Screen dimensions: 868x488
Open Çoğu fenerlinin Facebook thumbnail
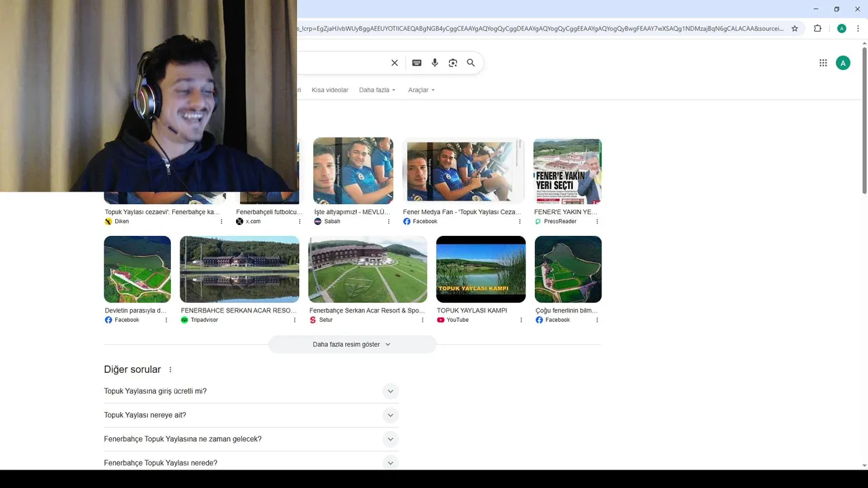point(568,269)
